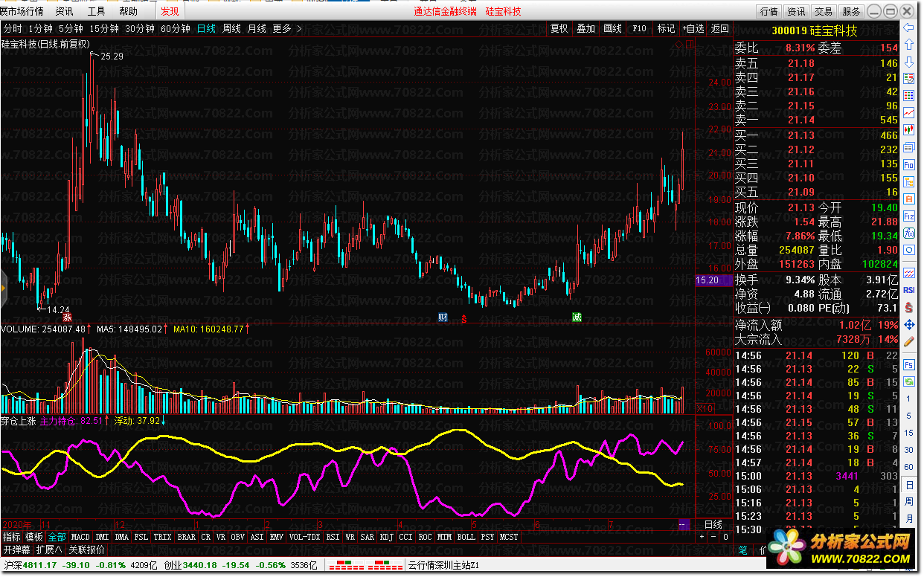Click the 返回 return button
Screen dimensions: 924x577
click(x=719, y=28)
